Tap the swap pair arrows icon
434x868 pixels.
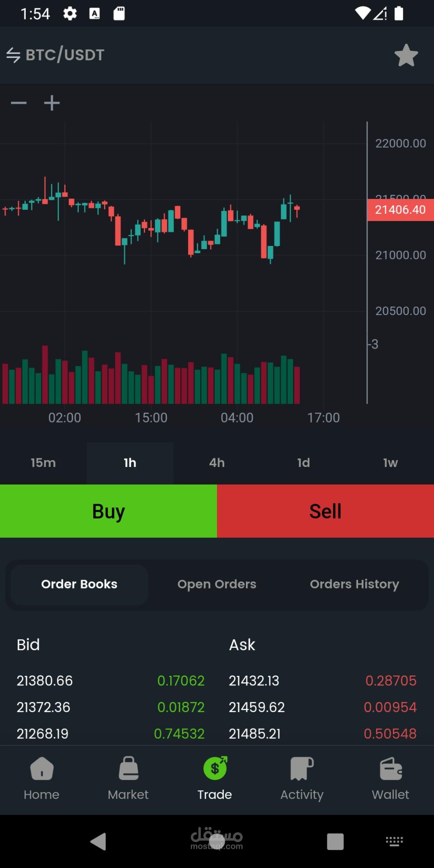(13, 55)
